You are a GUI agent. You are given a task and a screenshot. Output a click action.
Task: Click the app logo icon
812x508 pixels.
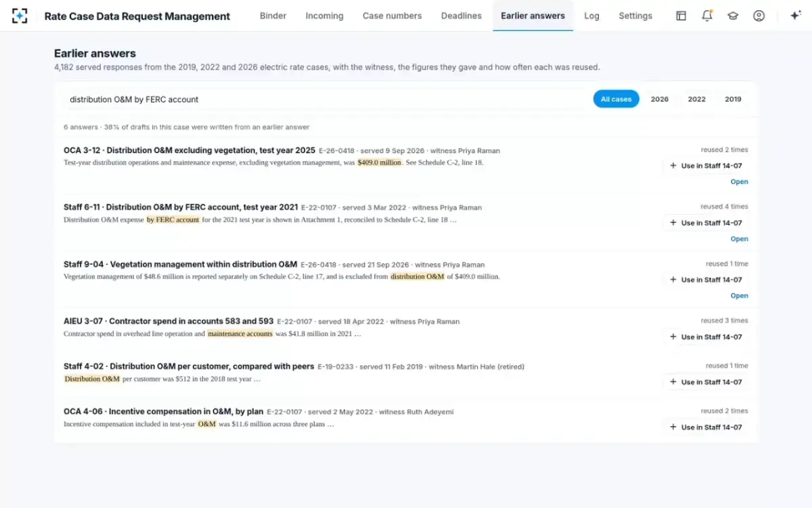(20, 16)
